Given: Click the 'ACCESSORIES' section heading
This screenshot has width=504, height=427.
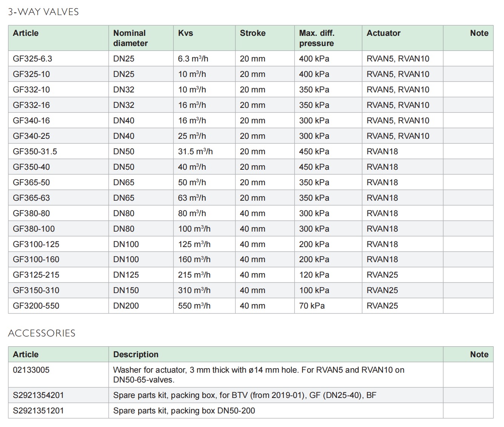Looking at the screenshot, I should (41, 333).
